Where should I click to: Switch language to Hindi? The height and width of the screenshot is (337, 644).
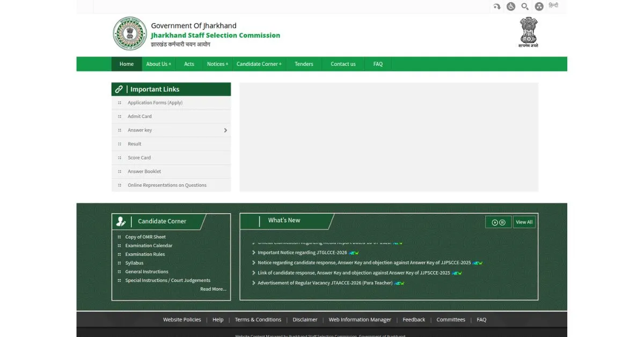pos(553,6)
